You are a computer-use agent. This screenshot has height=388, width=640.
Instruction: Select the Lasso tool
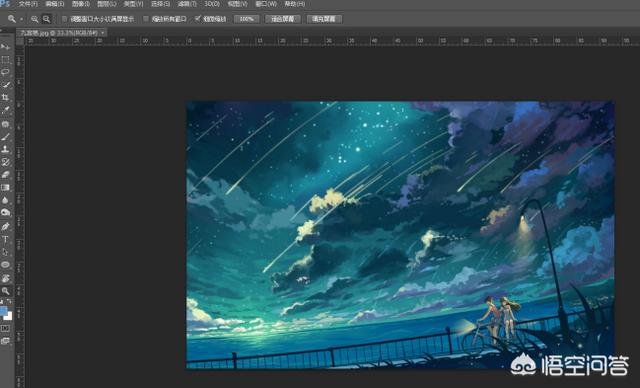[5, 72]
